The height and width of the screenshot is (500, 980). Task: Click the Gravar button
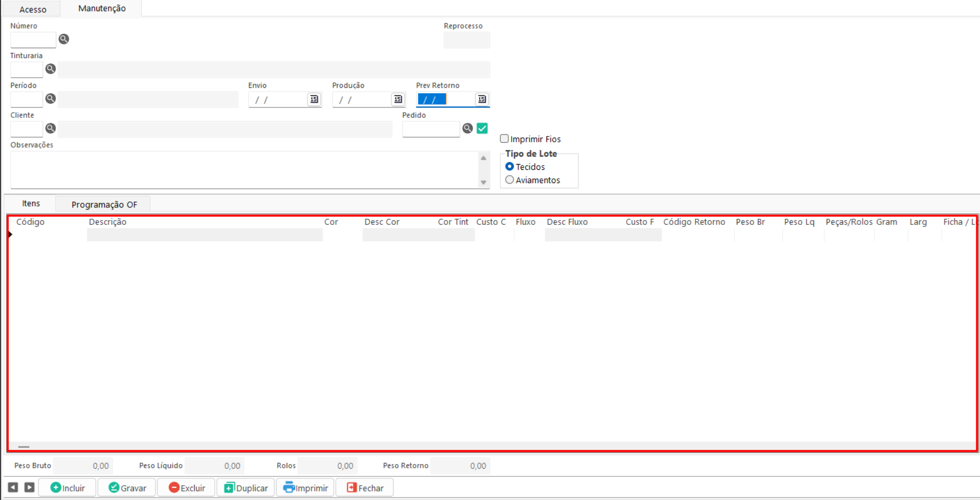127,488
